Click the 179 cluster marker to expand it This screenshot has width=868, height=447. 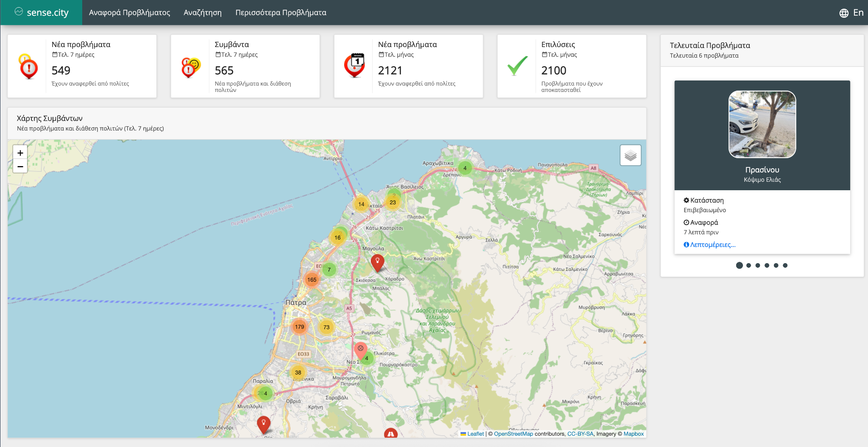299,326
